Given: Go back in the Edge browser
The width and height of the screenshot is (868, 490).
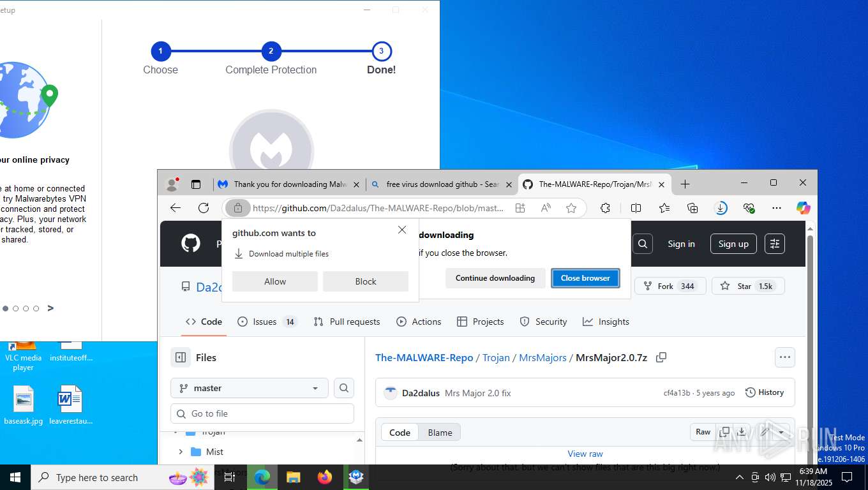Looking at the screenshot, I should 176,208.
